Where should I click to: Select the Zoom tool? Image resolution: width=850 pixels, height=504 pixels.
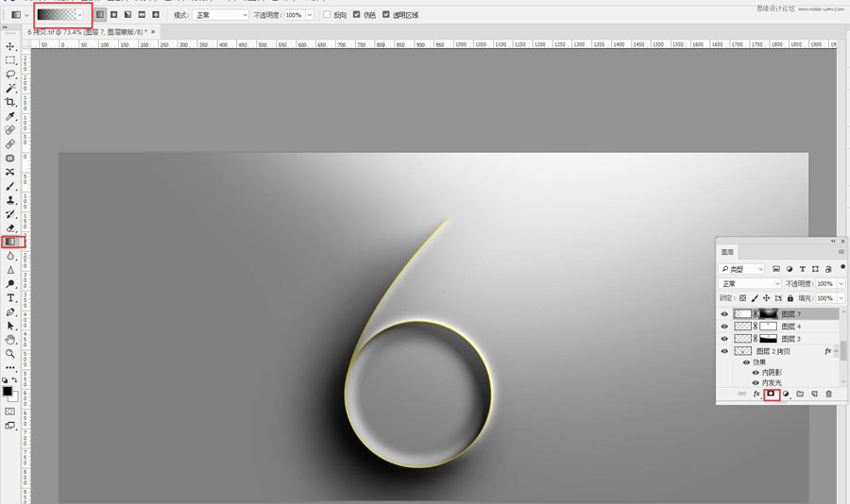click(9, 353)
